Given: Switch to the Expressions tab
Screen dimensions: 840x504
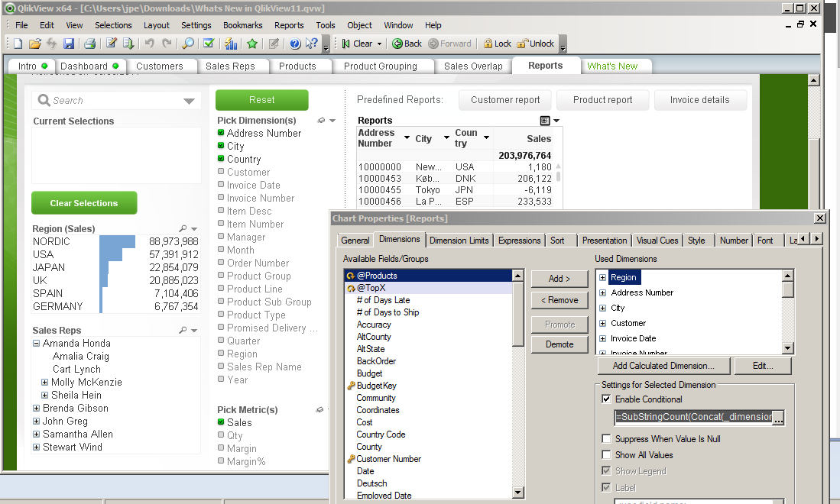Looking at the screenshot, I should pyautogui.click(x=519, y=241).
